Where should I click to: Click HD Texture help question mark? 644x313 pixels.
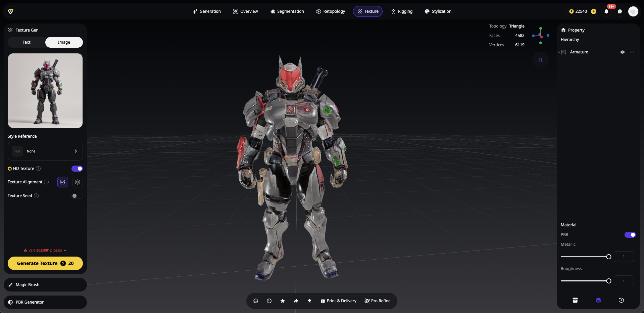click(38, 169)
